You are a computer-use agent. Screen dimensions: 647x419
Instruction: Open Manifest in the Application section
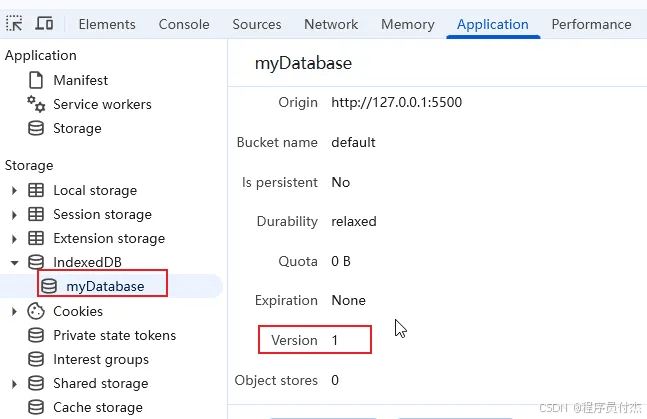(80, 80)
